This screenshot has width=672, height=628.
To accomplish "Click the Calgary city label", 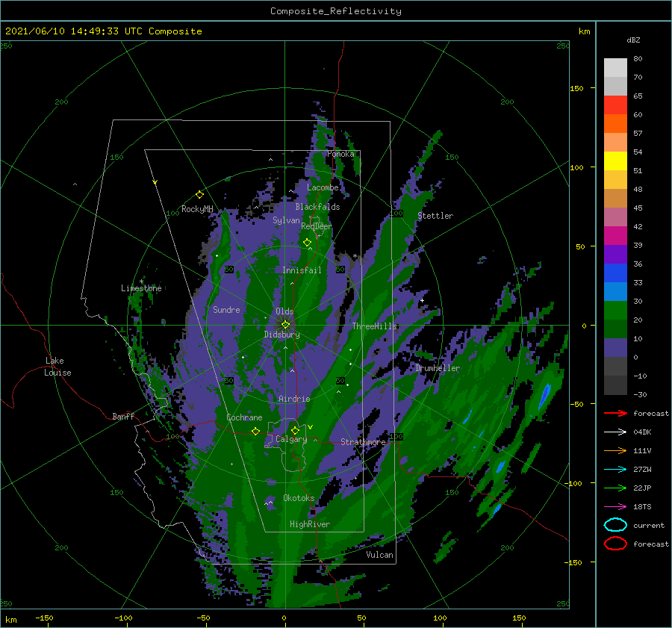I will click(291, 439).
